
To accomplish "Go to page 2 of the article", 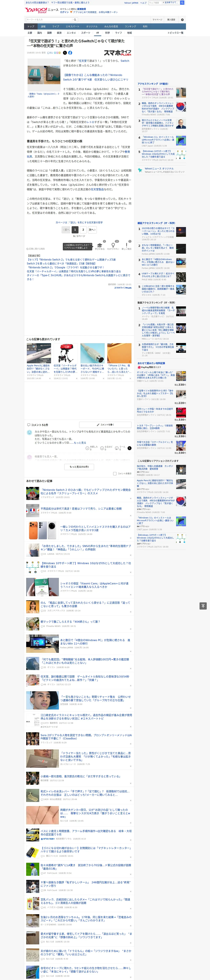I will 83,230.
